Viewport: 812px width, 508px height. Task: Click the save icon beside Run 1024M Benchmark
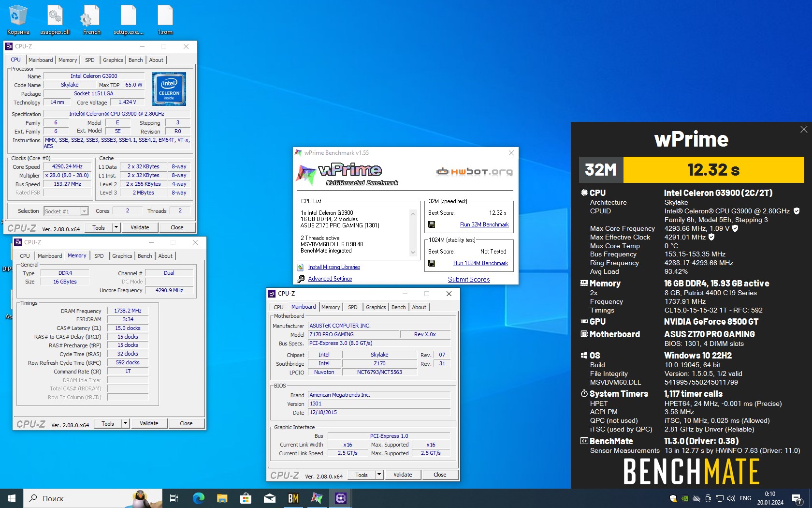[432, 263]
